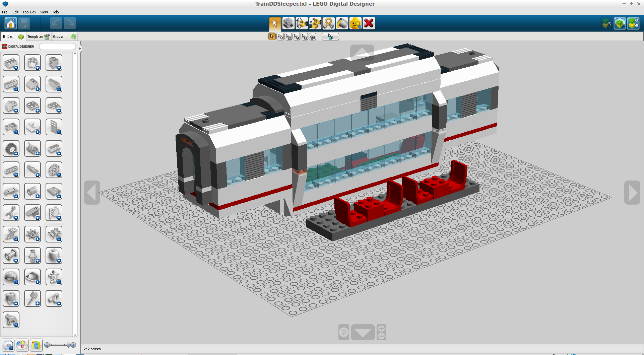This screenshot has height=355, width=644.
Task: Filter palette bricks by color
Action: 22,345
